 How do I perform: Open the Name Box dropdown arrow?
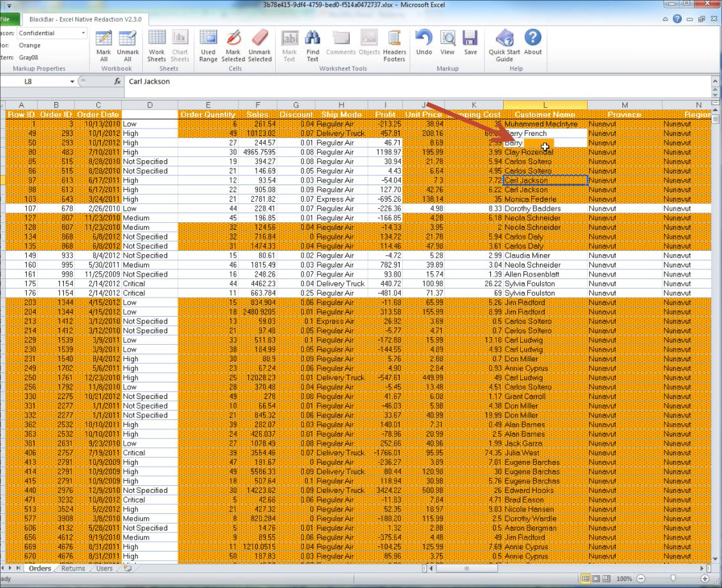72,82
